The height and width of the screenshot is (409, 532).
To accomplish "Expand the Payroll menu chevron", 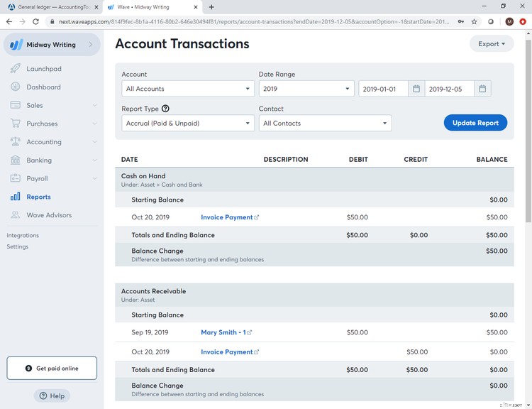I will click(94, 179).
